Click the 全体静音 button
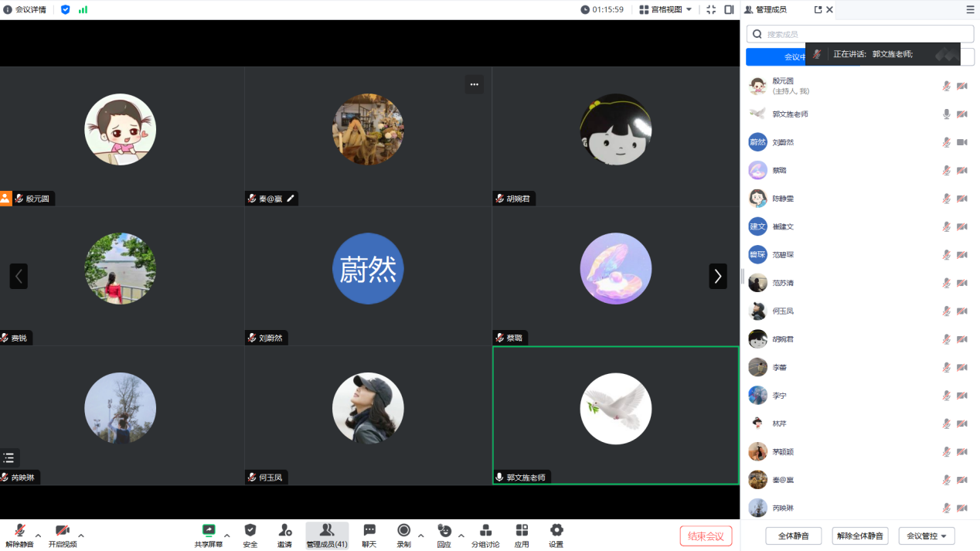This screenshot has width=980, height=551. pos(793,536)
